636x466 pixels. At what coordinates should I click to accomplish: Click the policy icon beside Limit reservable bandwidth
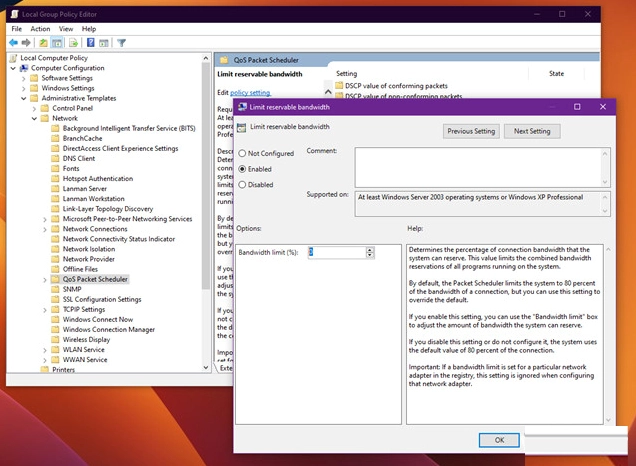coord(242,127)
